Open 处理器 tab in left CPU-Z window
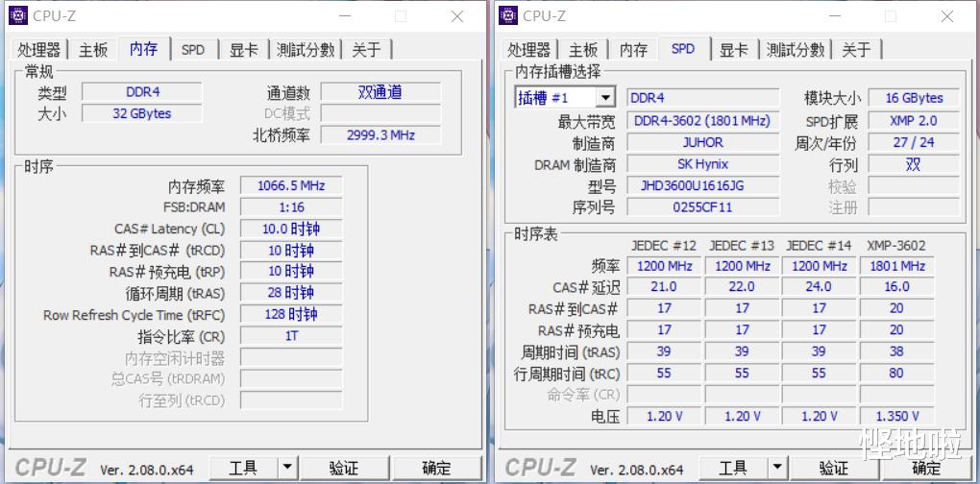980x484 pixels. tap(38, 50)
